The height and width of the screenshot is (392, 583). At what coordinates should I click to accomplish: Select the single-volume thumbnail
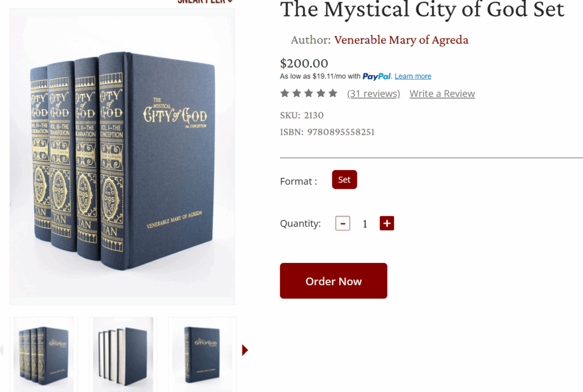point(202,354)
